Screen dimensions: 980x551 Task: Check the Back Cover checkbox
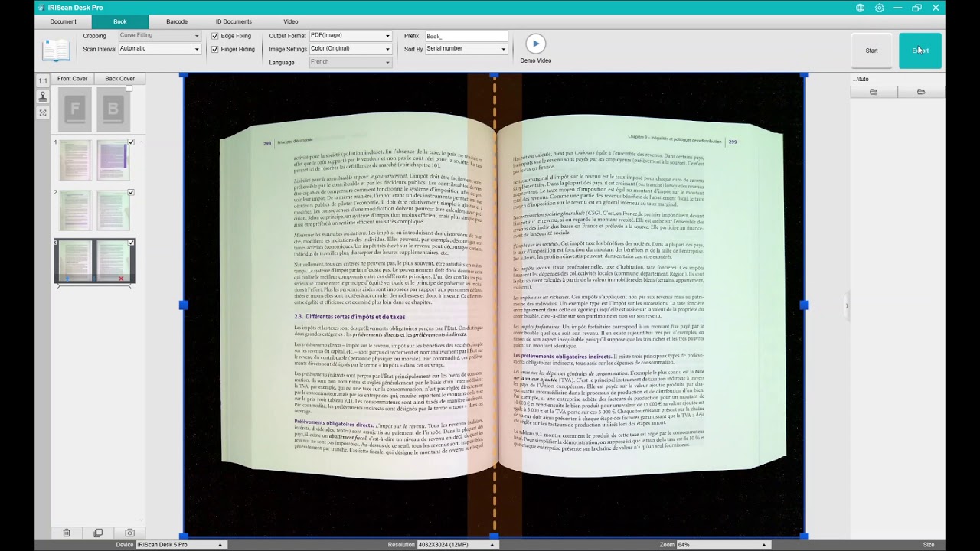[129, 89]
